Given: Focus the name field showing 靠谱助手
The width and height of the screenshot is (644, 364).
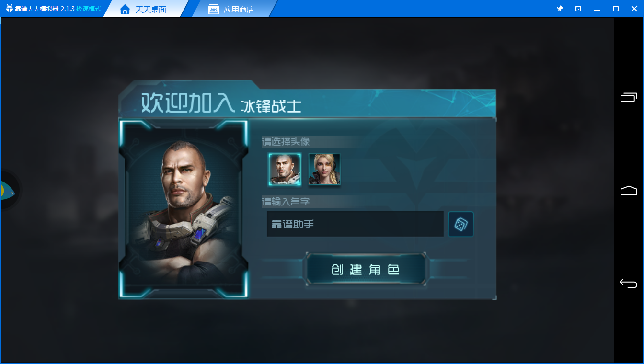Looking at the screenshot, I should pyautogui.click(x=355, y=224).
